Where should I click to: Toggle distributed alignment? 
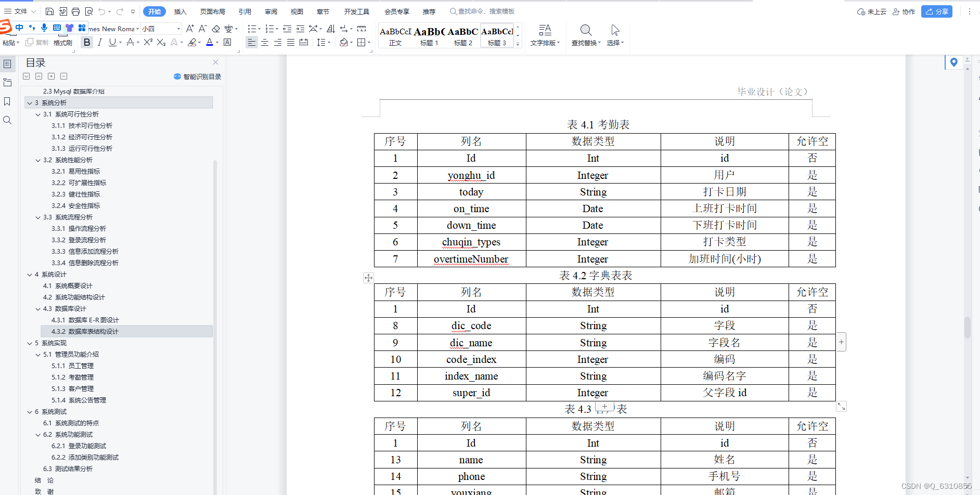(x=304, y=42)
